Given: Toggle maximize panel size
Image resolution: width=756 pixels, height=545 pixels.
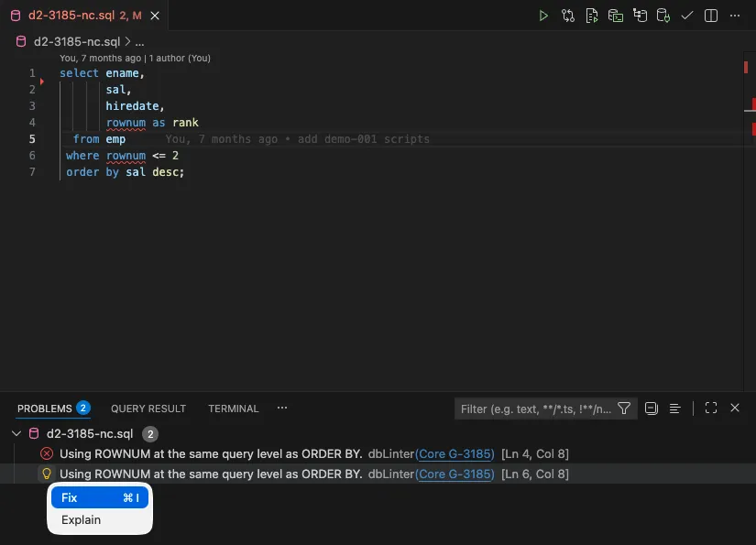Looking at the screenshot, I should click(711, 409).
